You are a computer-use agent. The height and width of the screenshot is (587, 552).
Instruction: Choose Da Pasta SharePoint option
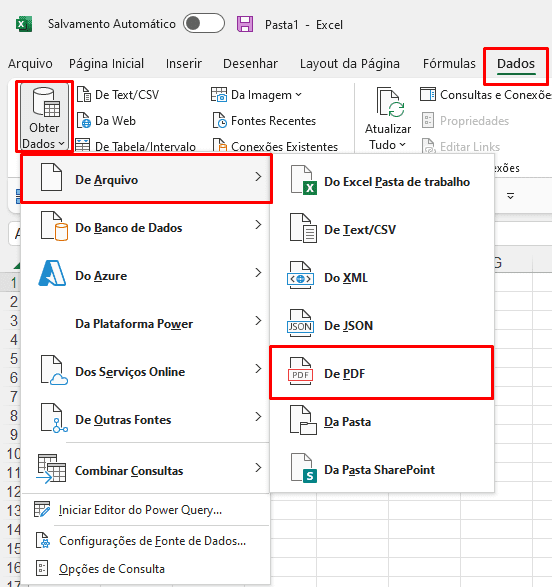(x=382, y=469)
